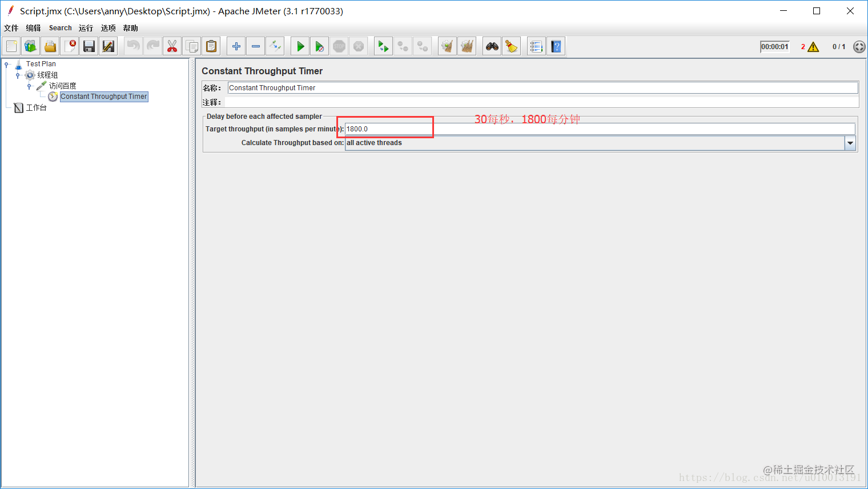
Task: Click the Target throughput field showing 1800.0
Action: [x=600, y=129]
